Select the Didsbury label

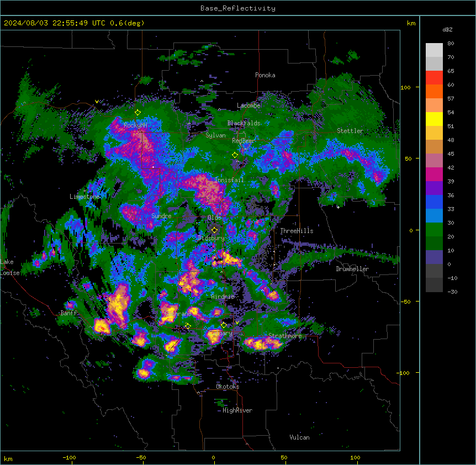coord(211,238)
